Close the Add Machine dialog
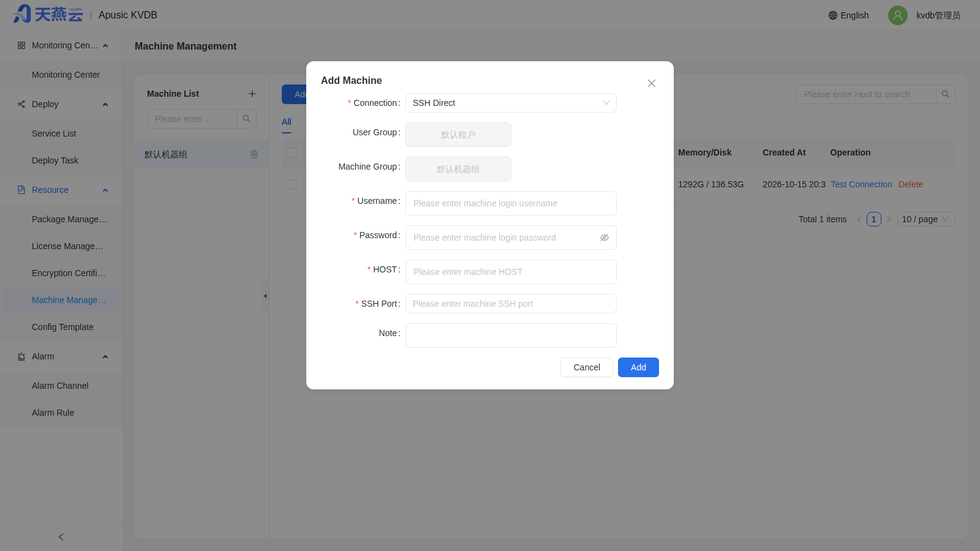This screenshot has width=980, height=551. click(652, 83)
